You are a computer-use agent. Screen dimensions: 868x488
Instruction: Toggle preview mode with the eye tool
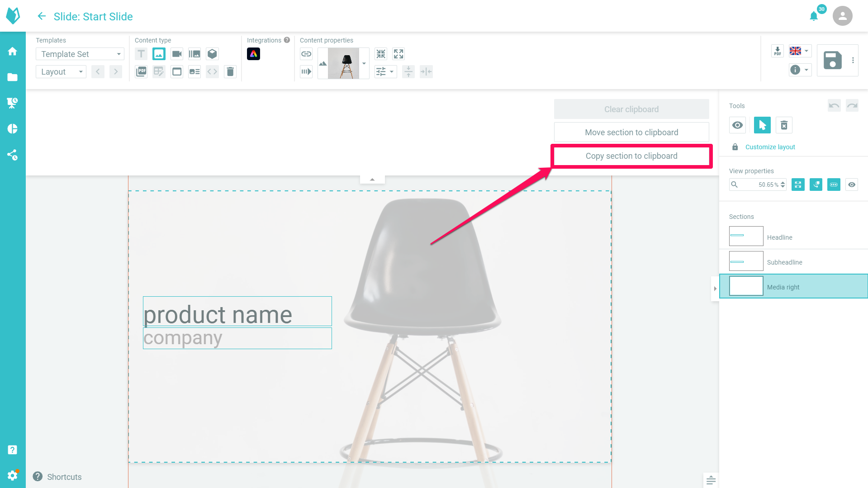click(737, 125)
